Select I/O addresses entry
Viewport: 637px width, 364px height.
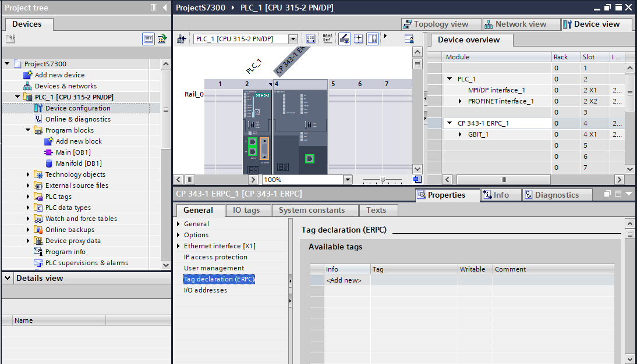206,290
